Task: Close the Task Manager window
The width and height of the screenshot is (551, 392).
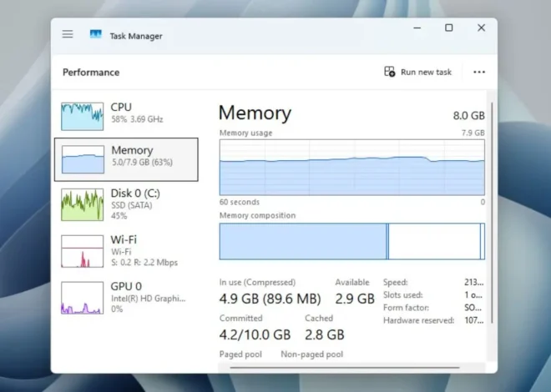Action: click(481, 28)
